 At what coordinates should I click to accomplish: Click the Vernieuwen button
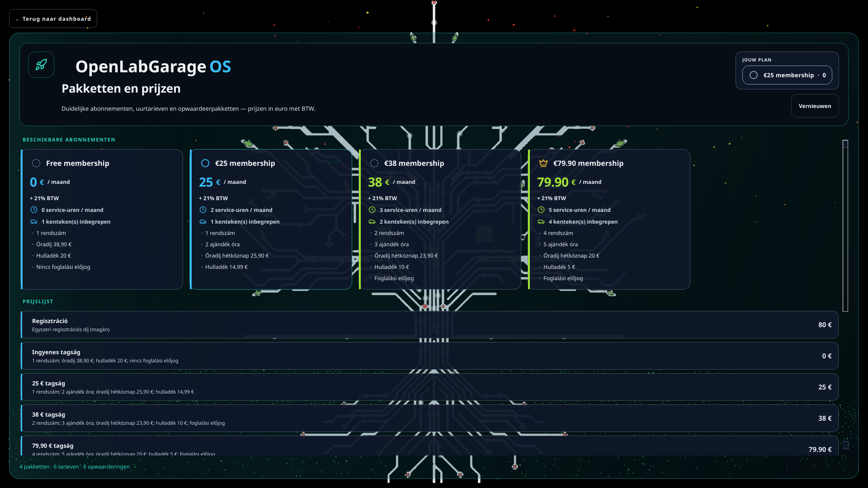click(815, 106)
